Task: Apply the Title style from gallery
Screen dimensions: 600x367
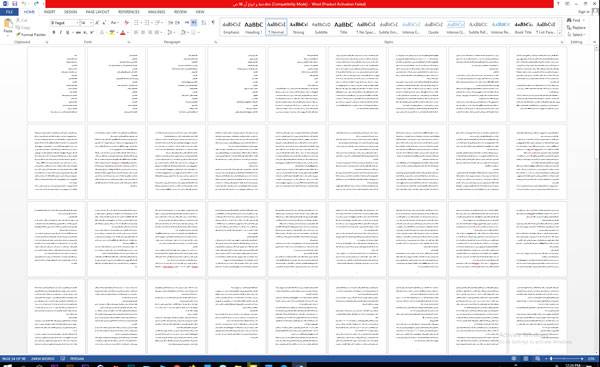Action: (344, 28)
